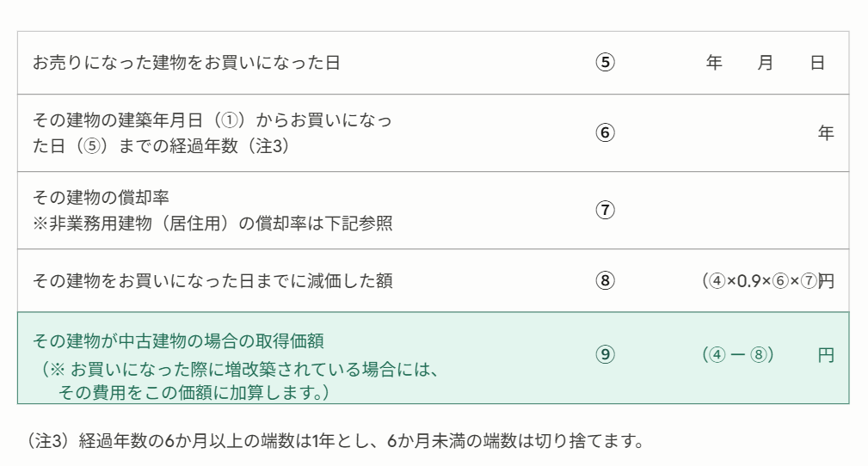This screenshot has height=466, width=868.
Task: Click the circled number ⑥ marker
Action: pyautogui.click(x=606, y=133)
